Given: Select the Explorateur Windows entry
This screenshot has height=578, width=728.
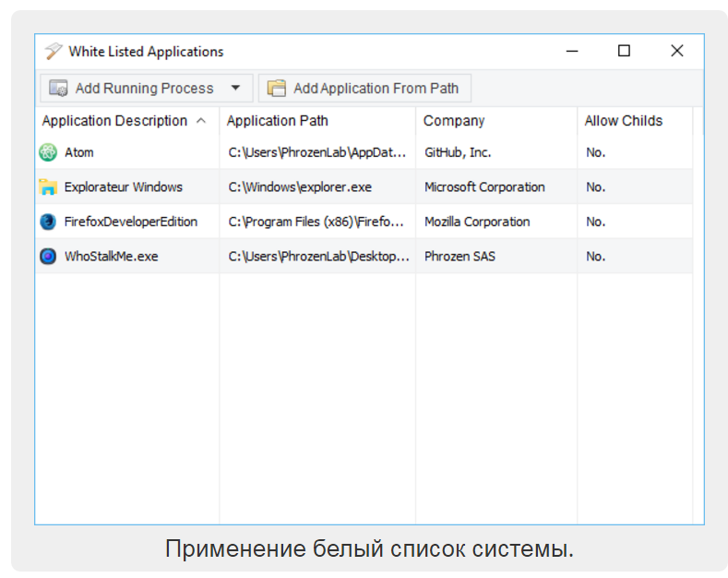Looking at the screenshot, I should point(124,187).
